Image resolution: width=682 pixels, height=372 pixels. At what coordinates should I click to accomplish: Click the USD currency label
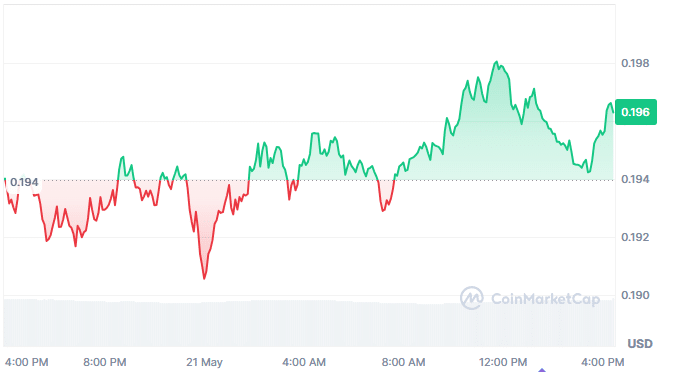[x=640, y=344]
